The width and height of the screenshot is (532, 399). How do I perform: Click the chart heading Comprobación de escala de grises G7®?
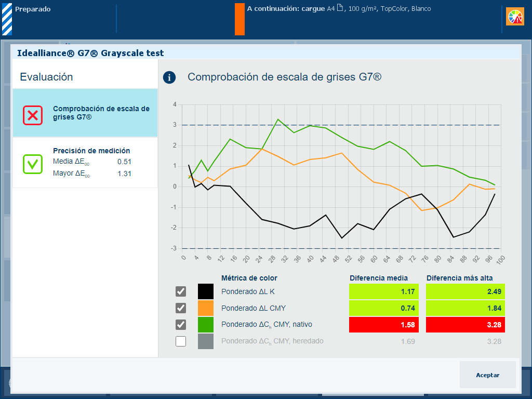[x=285, y=77]
